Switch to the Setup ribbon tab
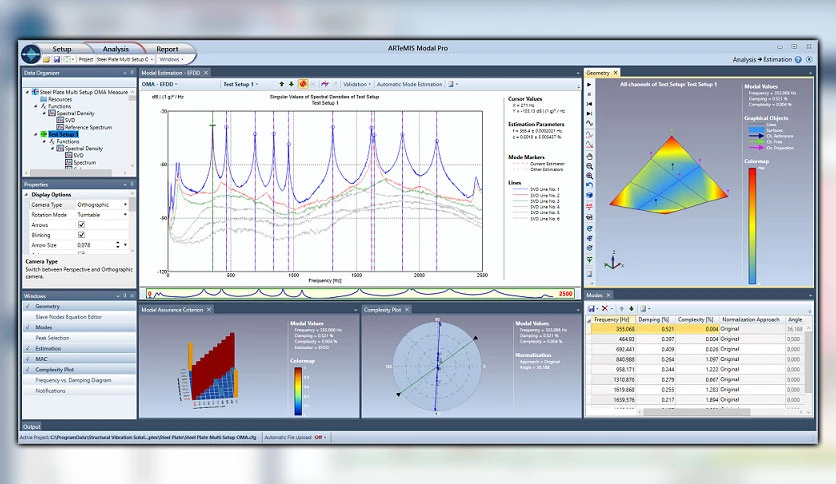836x484 pixels. tap(62, 49)
